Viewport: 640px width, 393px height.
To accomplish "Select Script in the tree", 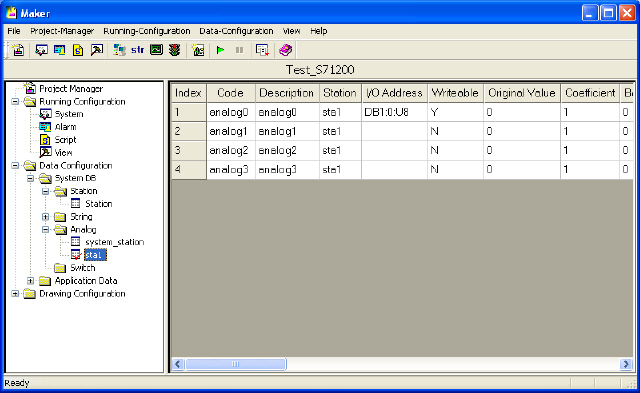I will tap(65, 140).
